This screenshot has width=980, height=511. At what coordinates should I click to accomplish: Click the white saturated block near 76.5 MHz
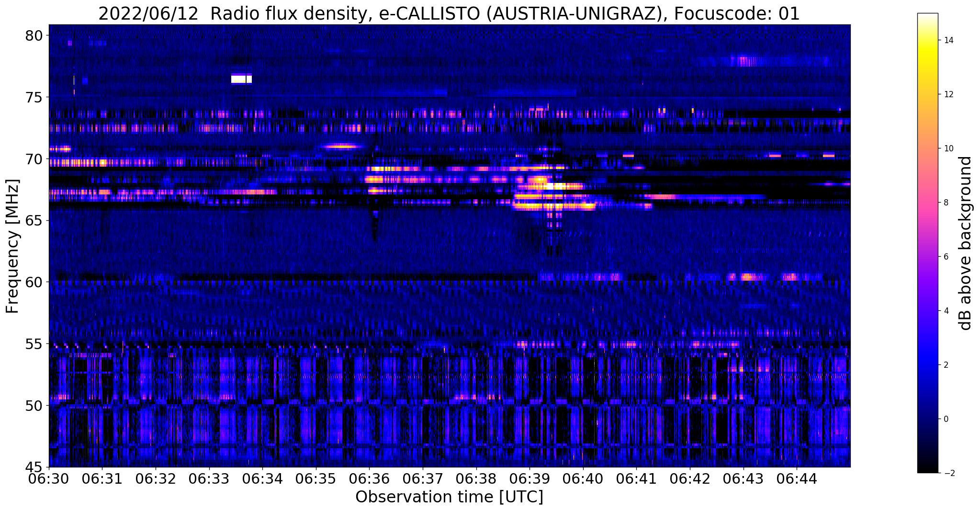click(241, 79)
